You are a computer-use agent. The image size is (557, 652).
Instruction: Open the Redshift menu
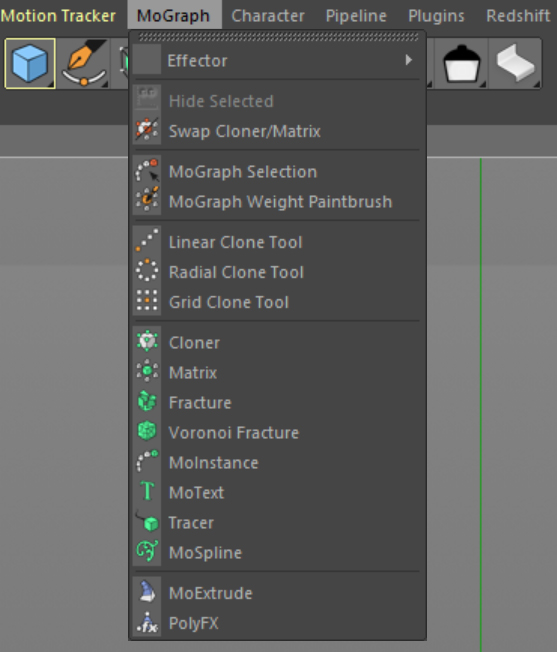click(518, 16)
